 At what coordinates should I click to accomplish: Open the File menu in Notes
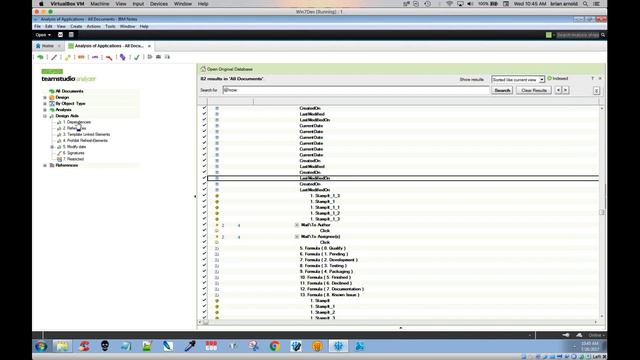[37, 27]
